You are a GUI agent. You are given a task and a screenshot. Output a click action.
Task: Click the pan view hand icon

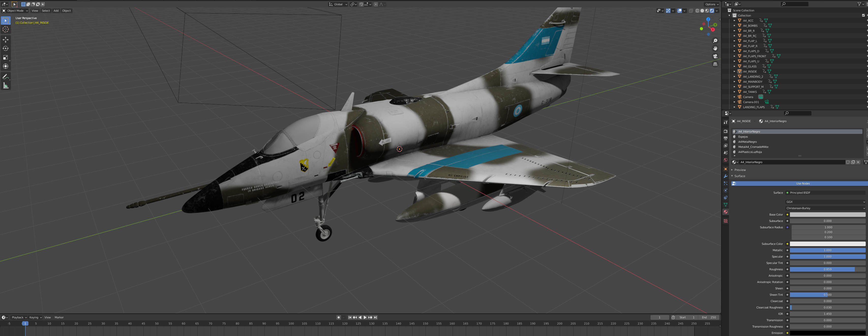pyautogui.click(x=715, y=49)
